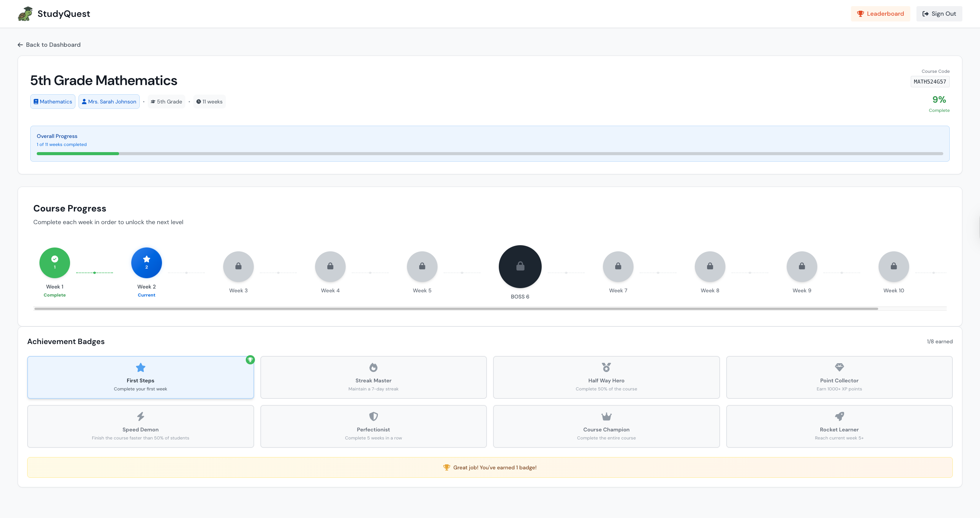This screenshot has height=518, width=980.
Task: Click the course progress horizontal scrollbar
Action: [456, 308]
